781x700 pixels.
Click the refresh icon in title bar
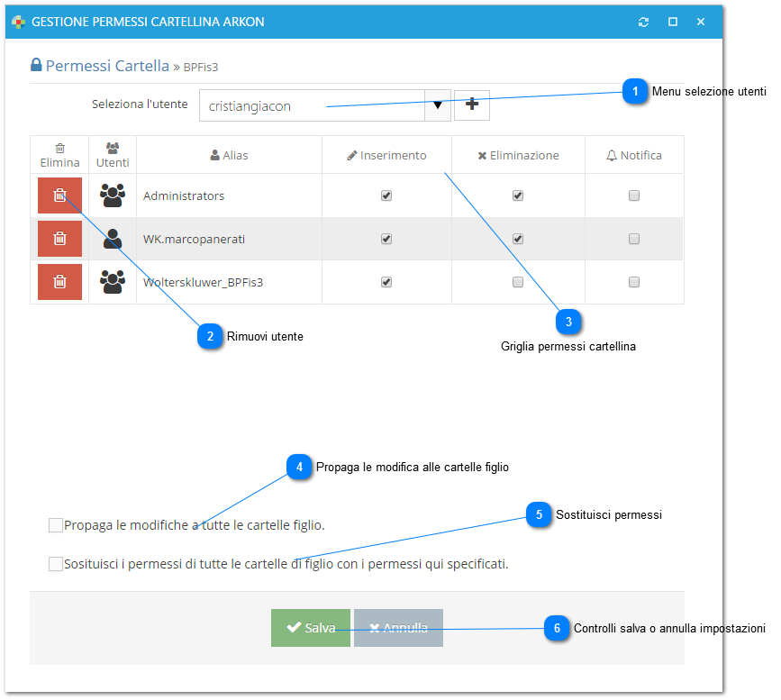(x=643, y=22)
